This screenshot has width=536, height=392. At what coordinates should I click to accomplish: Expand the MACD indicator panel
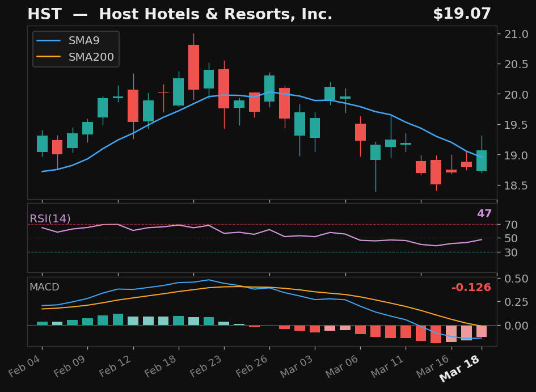pos(44,287)
